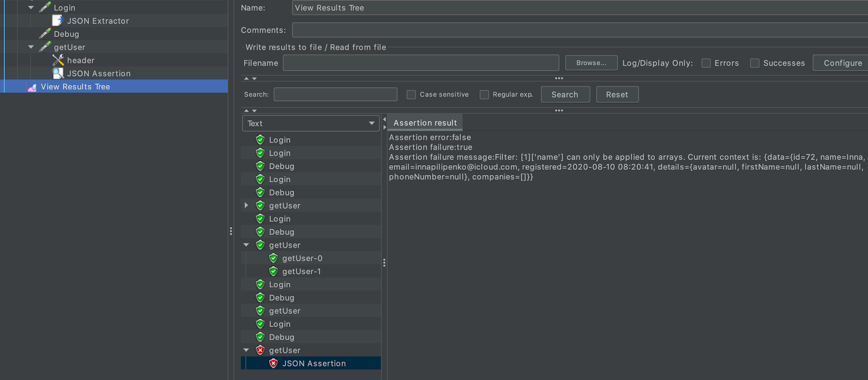The width and height of the screenshot is (868, 380).
Task: Open the Text renderer dropdown
Action: [x=311, y=124]
